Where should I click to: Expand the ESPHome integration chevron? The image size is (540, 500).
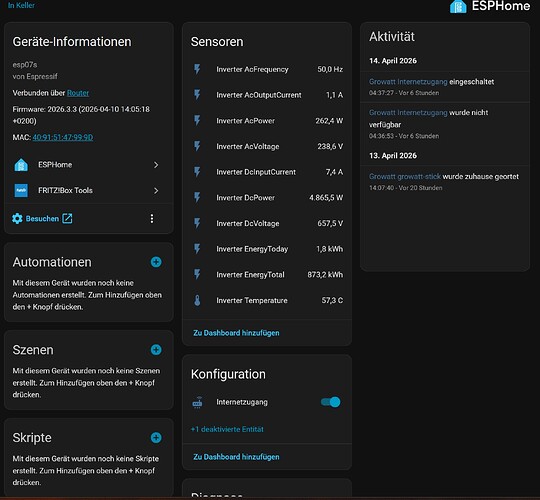click(x=156, y=165)
